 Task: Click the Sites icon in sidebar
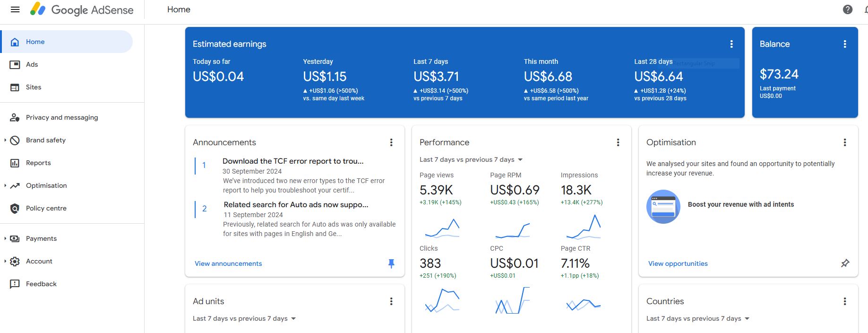pyautogui.click(x=15, y=87)
